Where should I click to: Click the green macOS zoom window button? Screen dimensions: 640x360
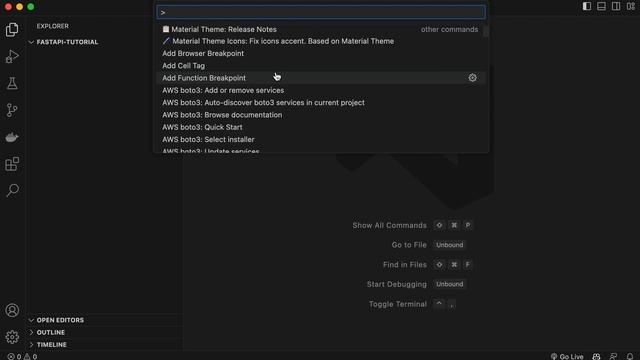pyautogui.click(x=31, y=7)
